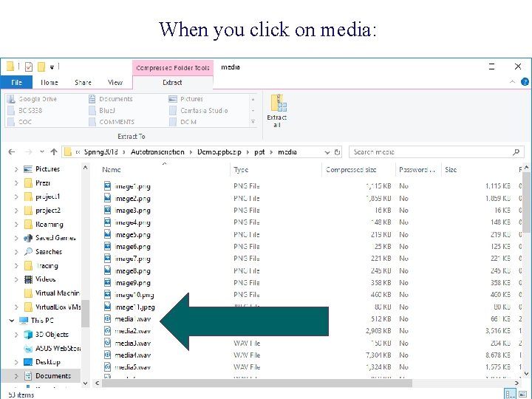Click the Autotranscription breadcrumb
Image resolution: width=532 pixels, height=399 pixels.
click(158, 152)
